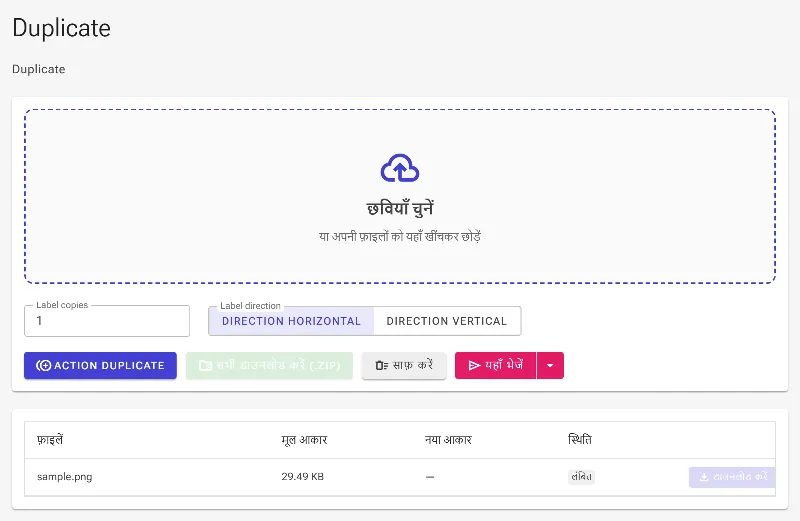This screenshot has width=800, height=521.
Task: Click the Action Duplicate button
Action: [101, 365]
